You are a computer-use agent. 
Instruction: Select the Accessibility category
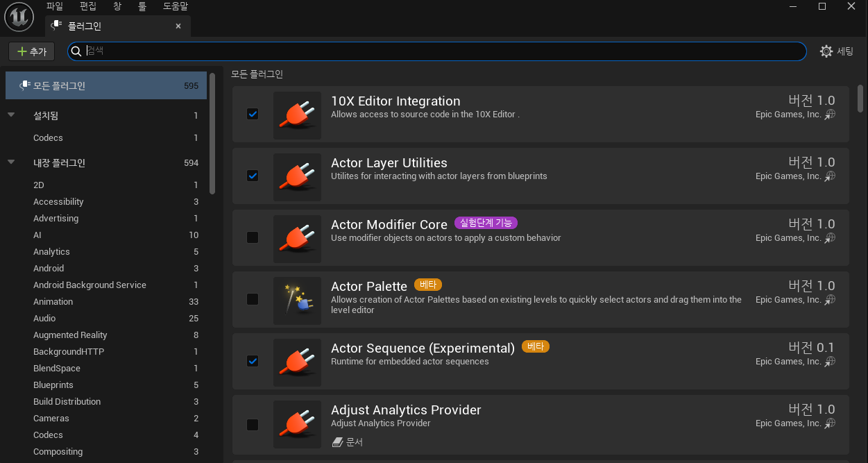point(106,202)
